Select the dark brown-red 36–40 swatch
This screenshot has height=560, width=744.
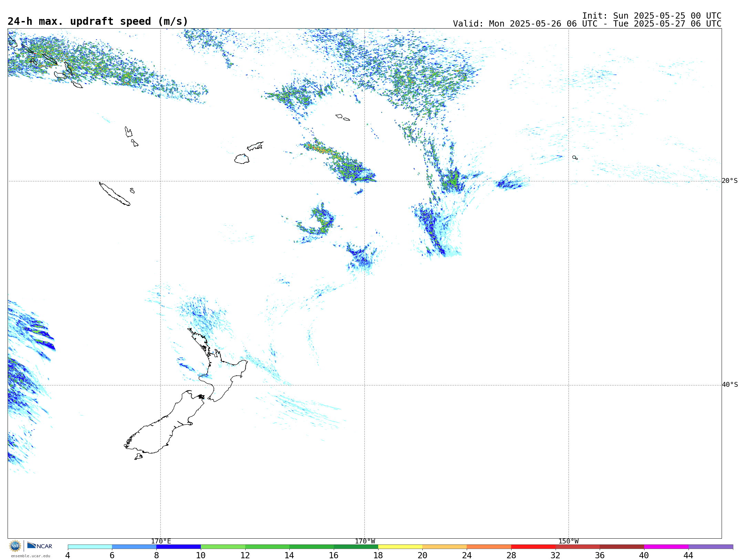pyautogui.click(x=622, y=547)
